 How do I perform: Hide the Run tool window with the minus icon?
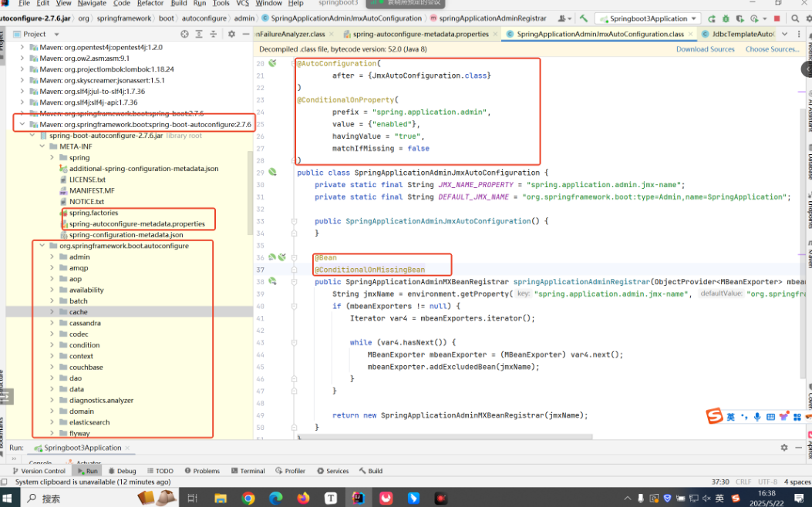pos(799,448)
